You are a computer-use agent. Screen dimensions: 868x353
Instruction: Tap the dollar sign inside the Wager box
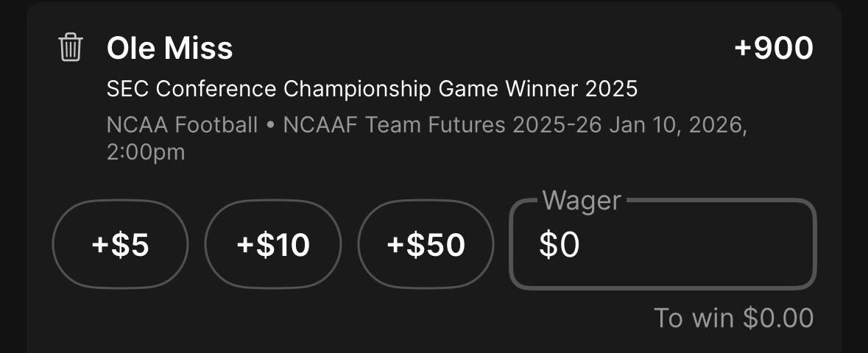point(547,245)
